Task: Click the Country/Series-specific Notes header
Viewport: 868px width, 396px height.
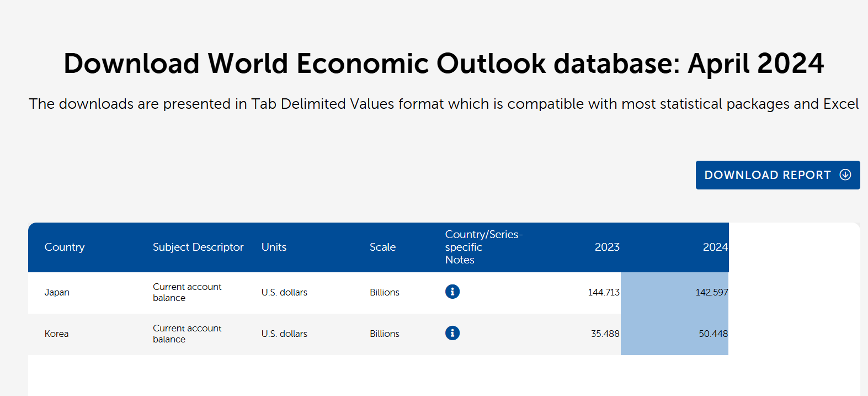Action: [483, 247]
